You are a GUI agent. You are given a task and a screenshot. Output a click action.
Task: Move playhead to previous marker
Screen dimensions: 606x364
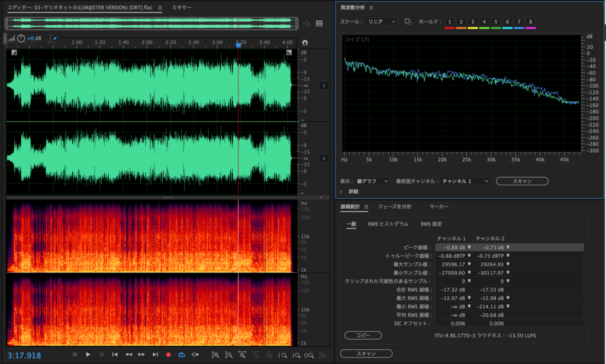click(115, 355)
